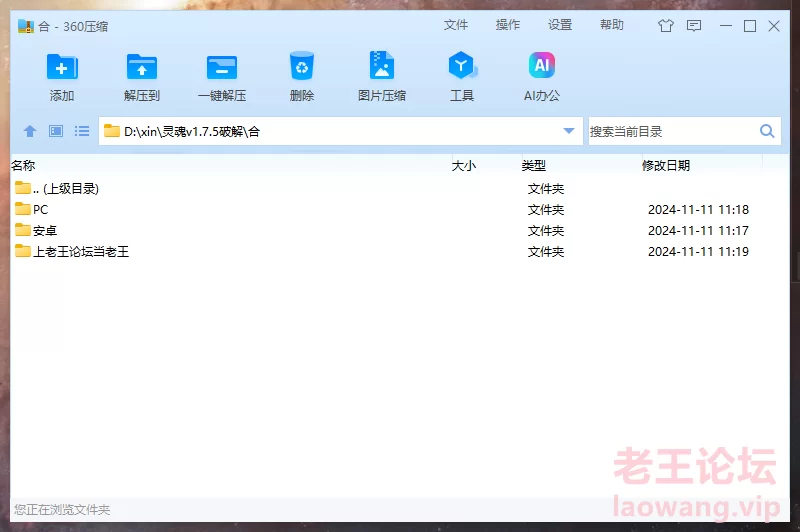Click the 一键解压 one-click extract icon
This screenshot has width=800, height=532.
pos(222,67)
